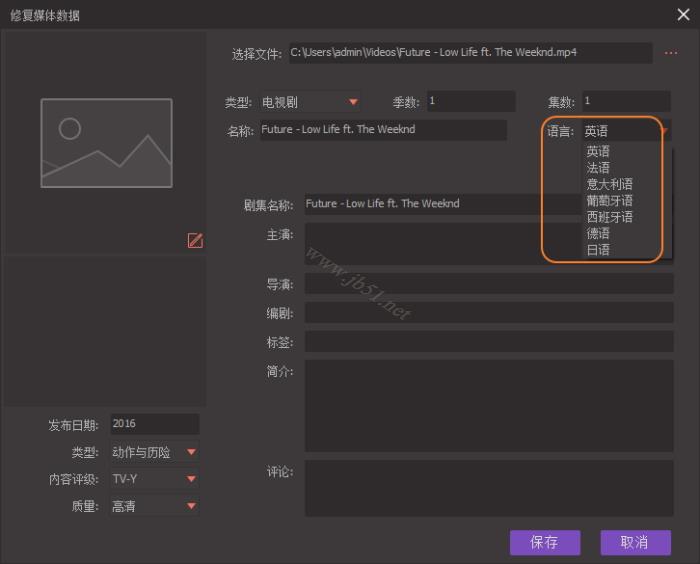Select 意大利语 in the language list
This screenshot has height=564, width=700.
(x=609, y=184)
